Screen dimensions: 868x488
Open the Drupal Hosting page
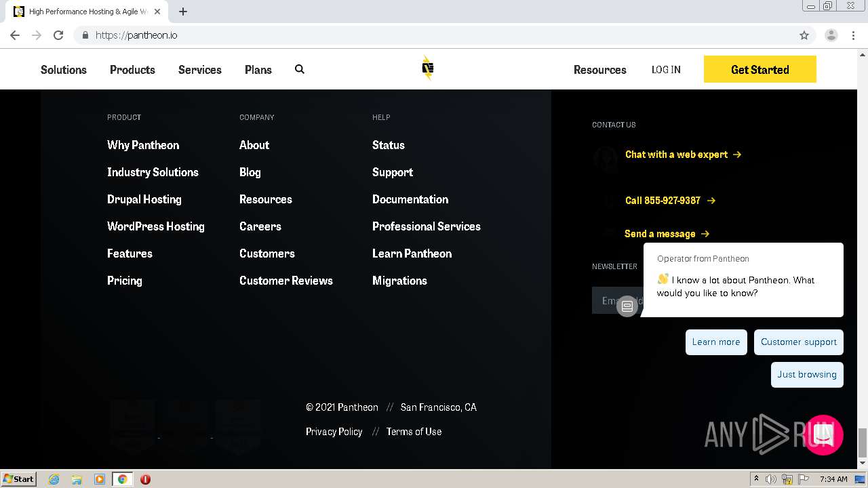[144, 199]
